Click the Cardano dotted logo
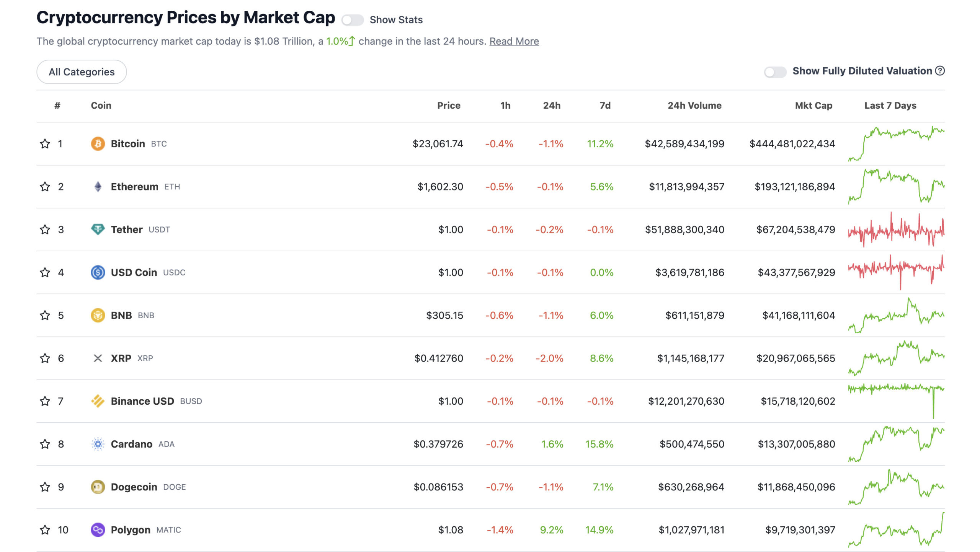The image size is (980, 552). click(98, 444)
